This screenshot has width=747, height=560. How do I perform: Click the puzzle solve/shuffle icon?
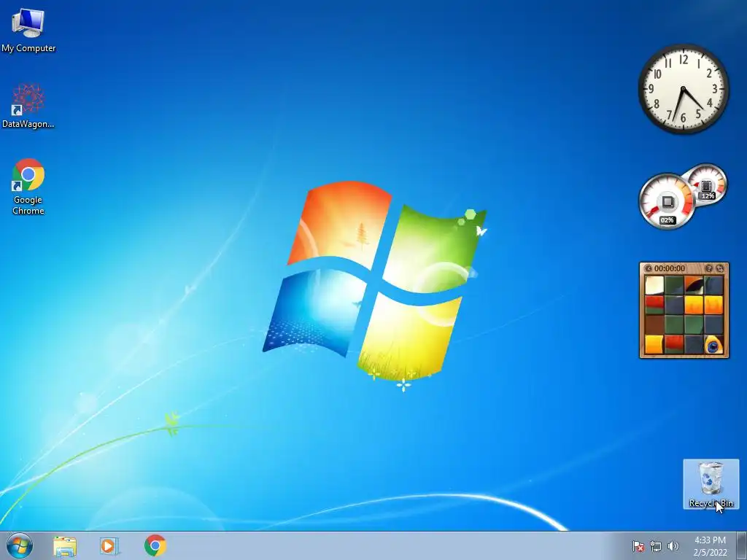coord(719,268)
